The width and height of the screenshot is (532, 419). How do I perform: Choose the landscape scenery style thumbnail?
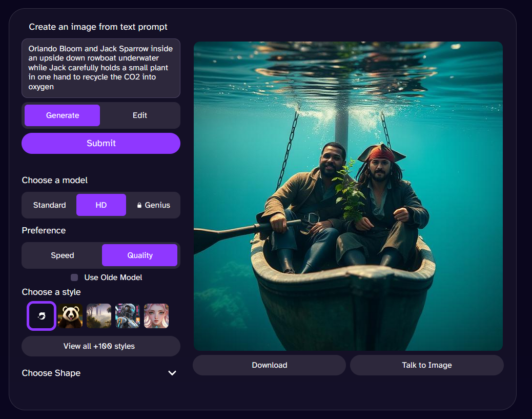[99, 316]
